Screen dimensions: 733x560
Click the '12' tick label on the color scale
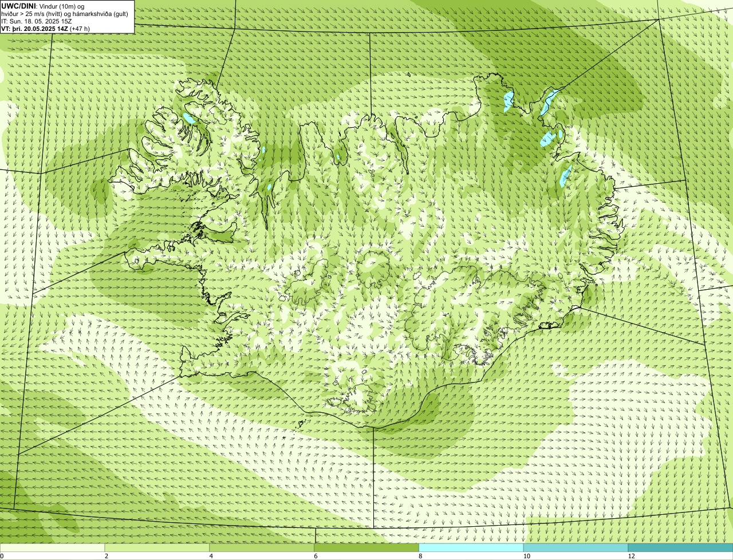[631, 556]
